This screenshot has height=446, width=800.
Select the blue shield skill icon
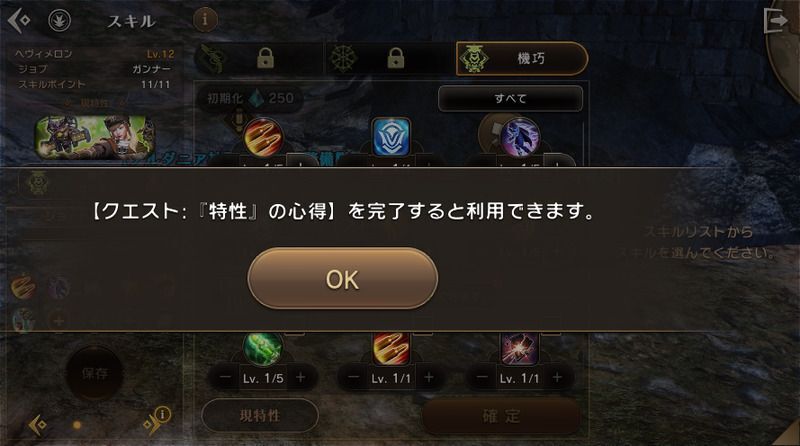point(391,136)
